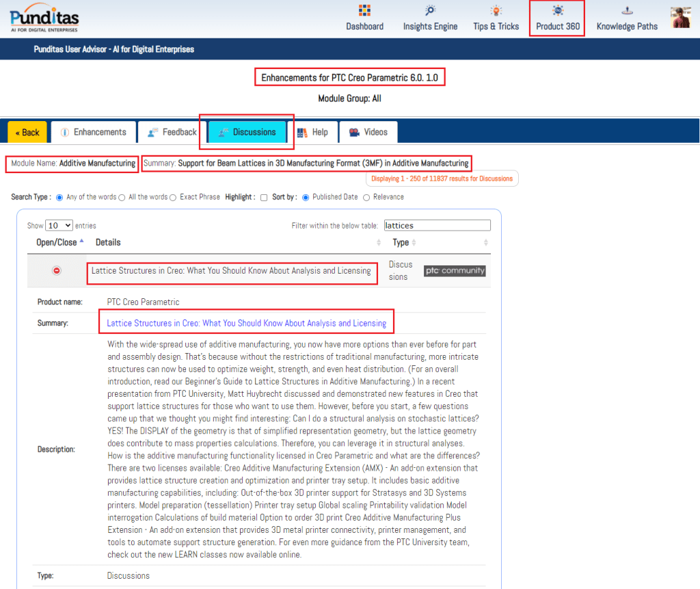This screenshot has height=589, width=700.
Task: Click the table filter input containing 'lattices'
Action: click(436, 225)
